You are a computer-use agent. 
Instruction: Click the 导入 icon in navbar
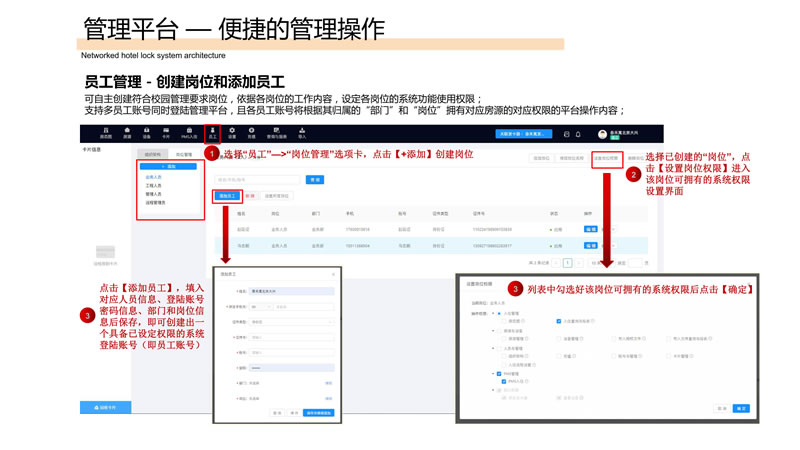302,133
